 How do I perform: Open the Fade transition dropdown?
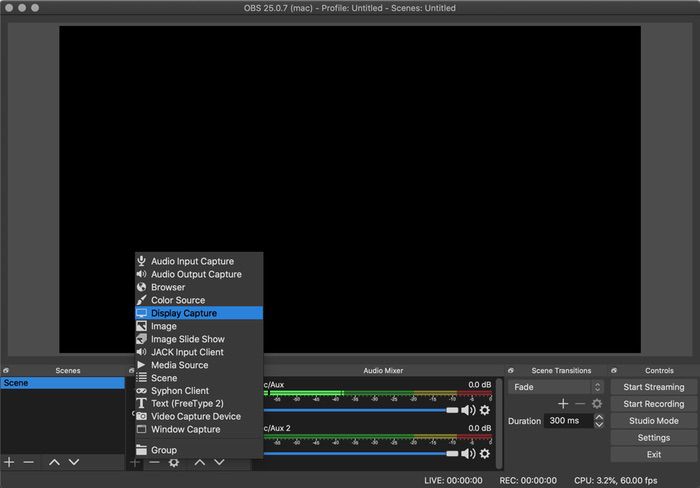556,387
